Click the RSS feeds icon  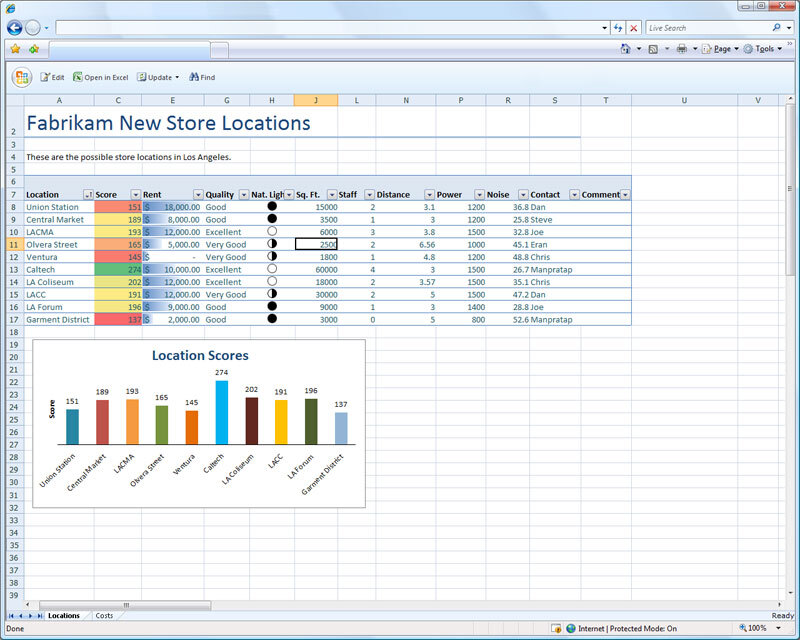pyautogui.click(x=652, y=46)
